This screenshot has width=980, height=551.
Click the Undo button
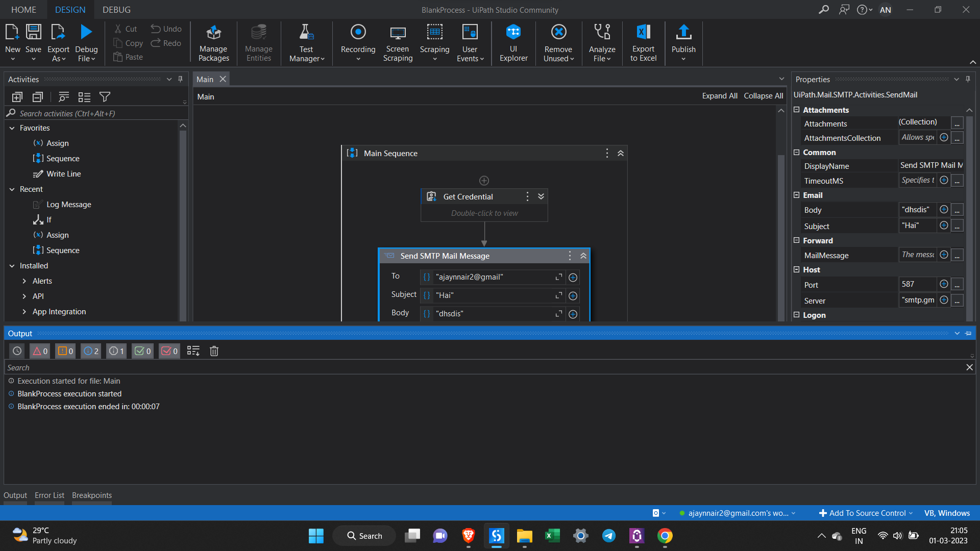tap(166, 29)
